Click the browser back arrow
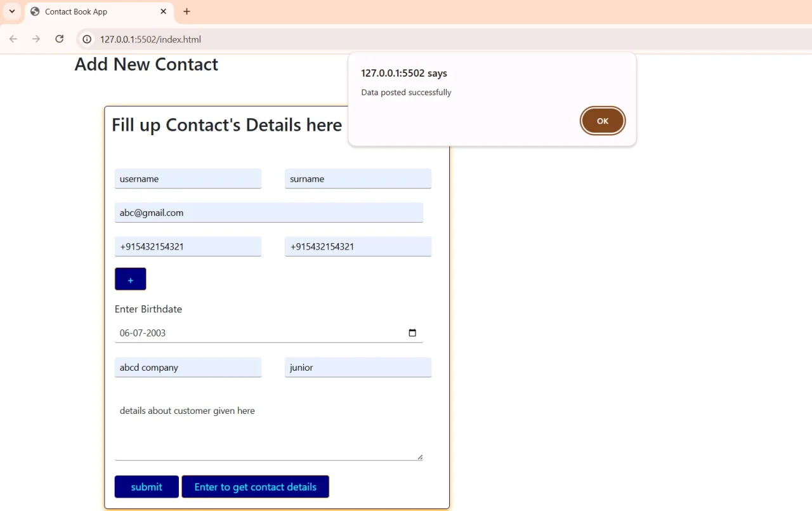812x511 pixels. coord(13,39)
